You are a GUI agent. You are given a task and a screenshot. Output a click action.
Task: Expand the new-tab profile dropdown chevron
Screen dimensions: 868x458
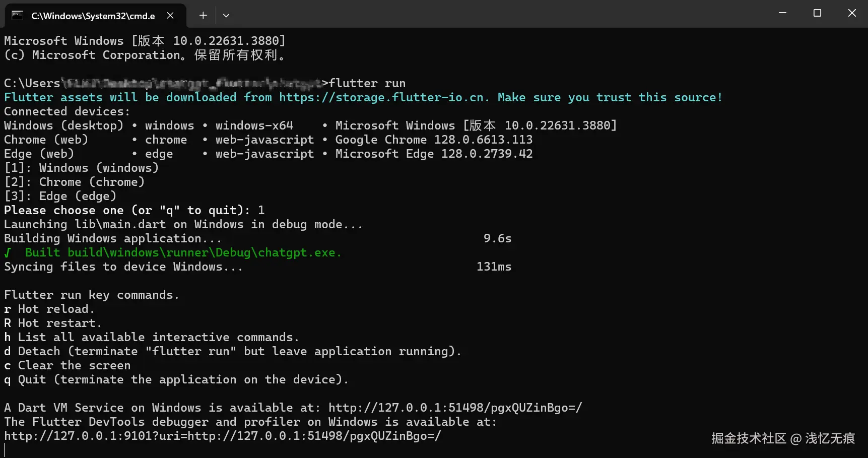(x=226, y=15)
